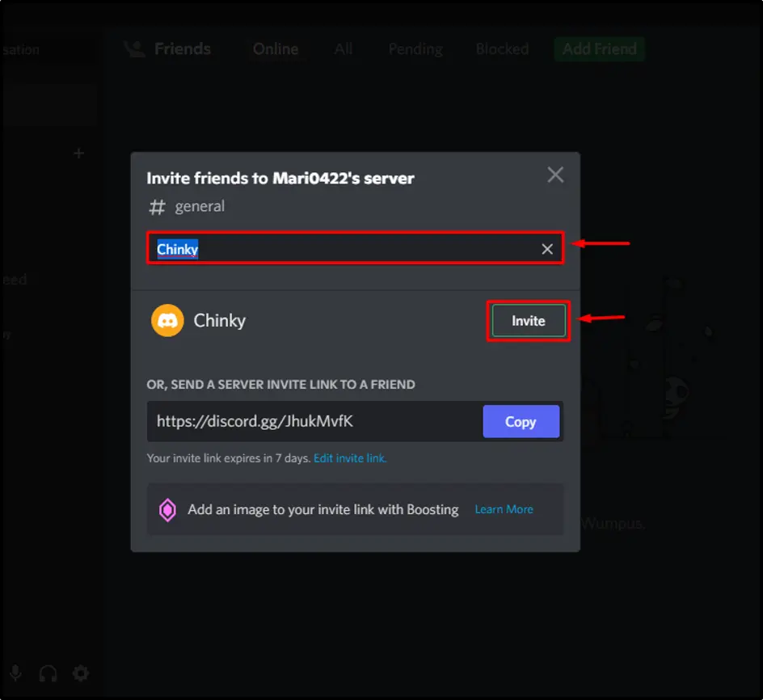Screen dimensions: 763x700
Task: Close the invite friends dialog
Action: (x=555, y=175)
